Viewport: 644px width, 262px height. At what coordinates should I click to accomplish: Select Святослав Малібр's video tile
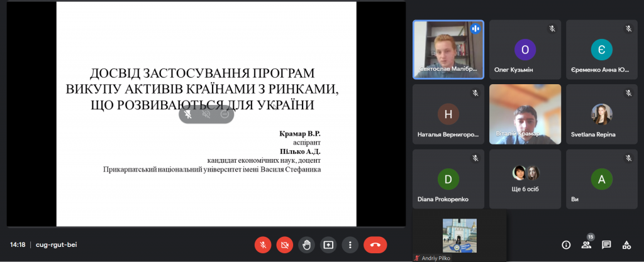click(x=448, y=49)
